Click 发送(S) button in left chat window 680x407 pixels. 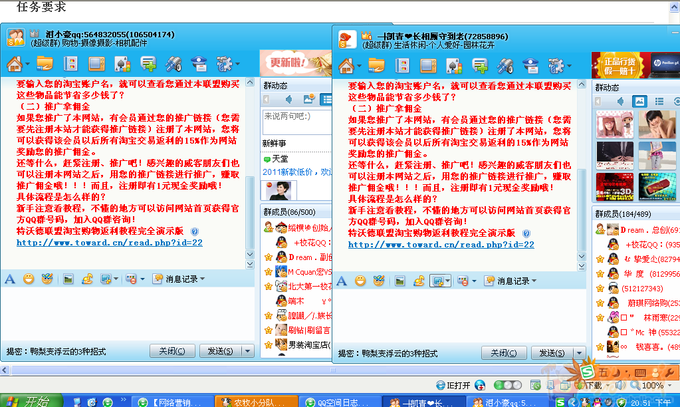pos(220,351)
